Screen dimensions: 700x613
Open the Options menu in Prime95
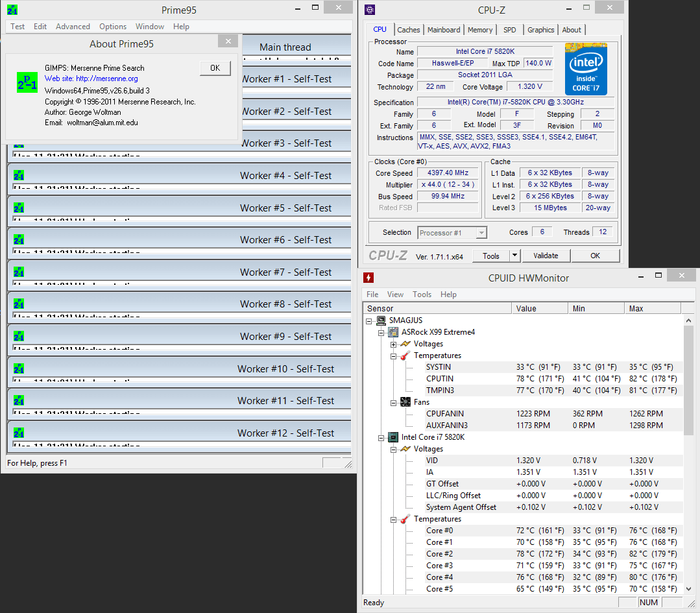point(112,27)
